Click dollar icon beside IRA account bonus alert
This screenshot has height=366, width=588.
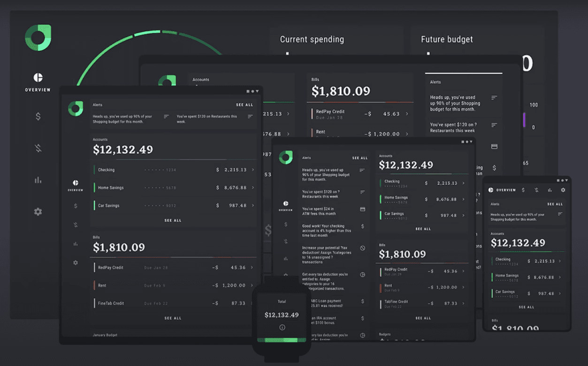click(x=362, y=318)
